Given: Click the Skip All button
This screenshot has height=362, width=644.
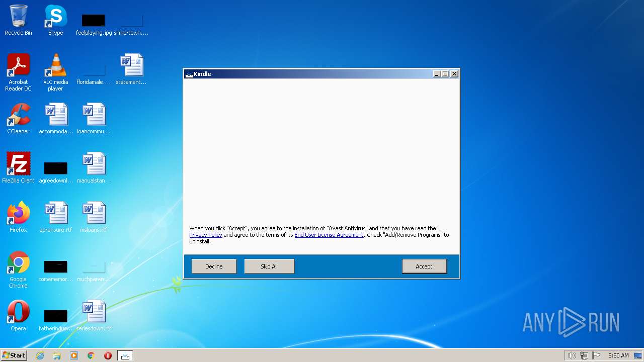Looking at the screenshot, I should point(269,266).
